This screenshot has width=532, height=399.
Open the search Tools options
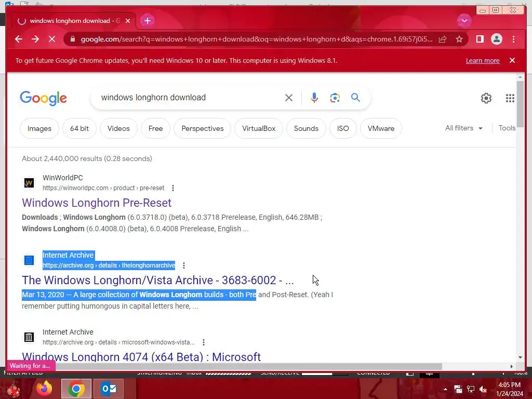pos(507,128)
